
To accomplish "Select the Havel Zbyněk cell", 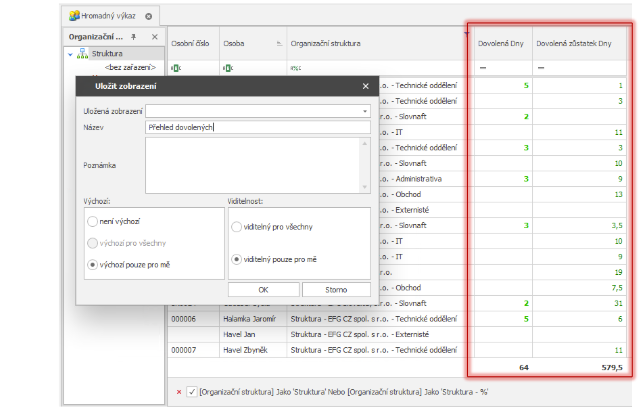I will tap(253, 350).
